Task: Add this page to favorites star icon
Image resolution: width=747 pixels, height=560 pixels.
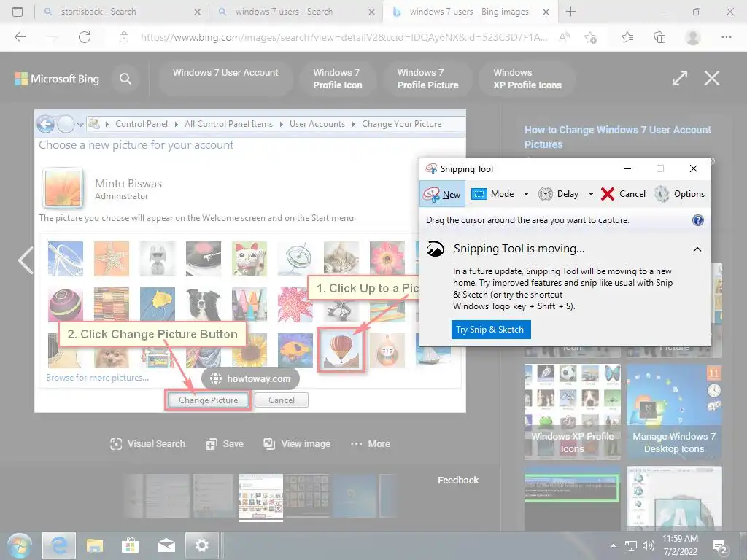Action: coord(590,37)
